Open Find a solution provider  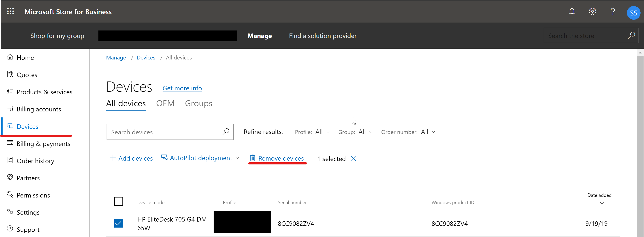click(x=323, y=36)
